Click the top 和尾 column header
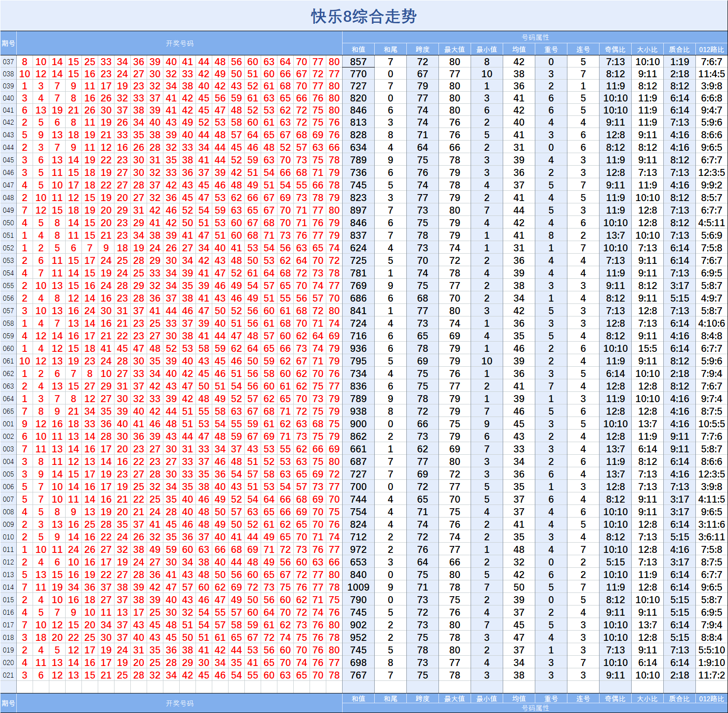The width and height of the screenshot is (728, 713). point(391,49)
